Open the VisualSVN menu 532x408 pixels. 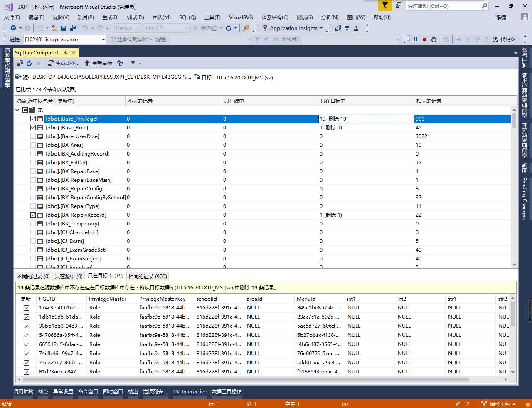pos(241,17)
